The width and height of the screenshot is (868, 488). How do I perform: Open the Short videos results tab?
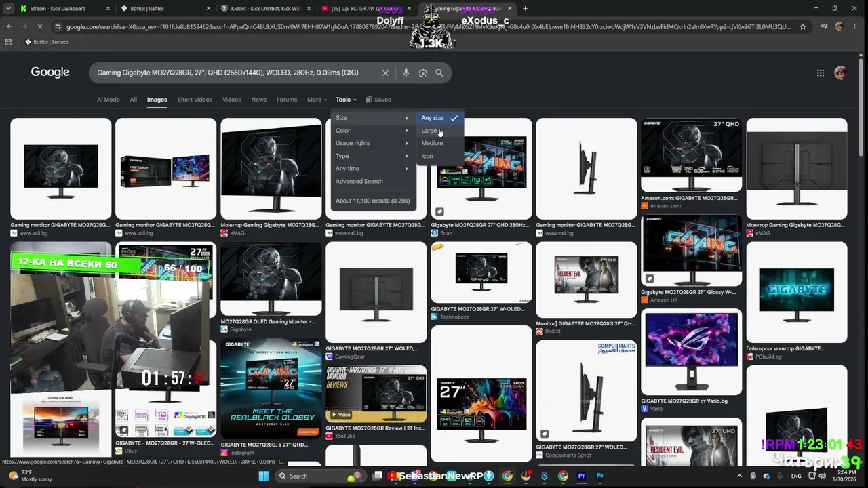pos(195,100)
